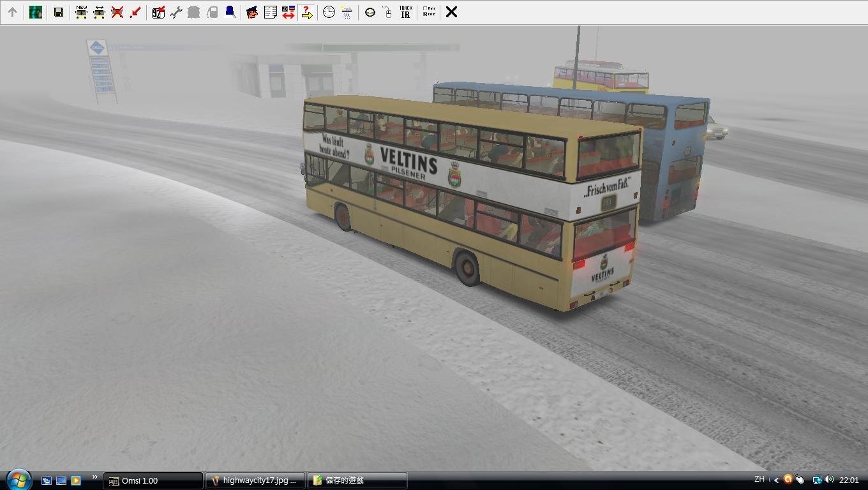Click the bus with double-arrow icon
This screenshot has width=868, height=490.
tap(99, 12)
